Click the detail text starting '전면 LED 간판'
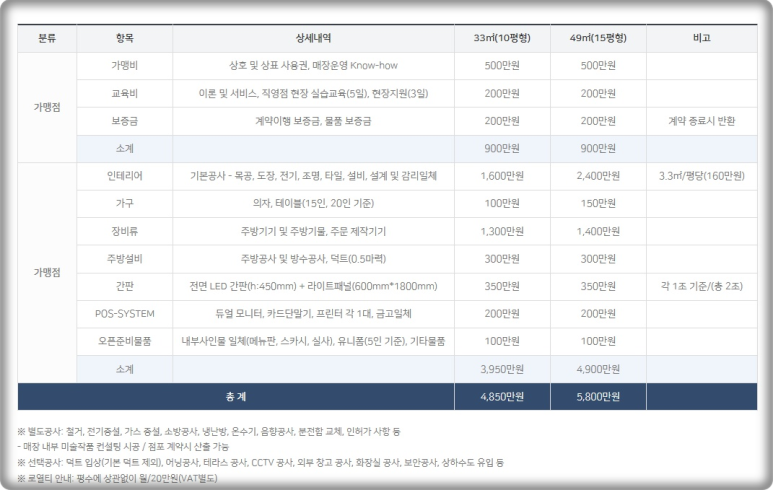773x490 pixels. (x=314, y=286)
